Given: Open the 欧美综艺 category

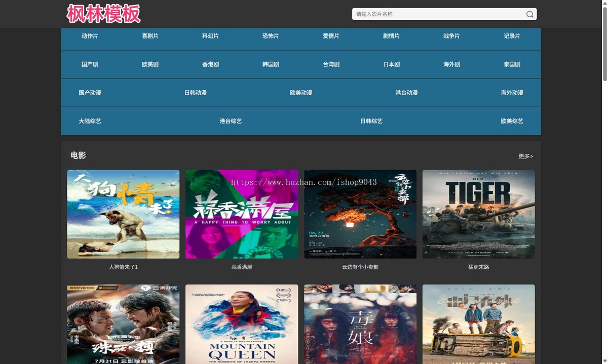Looking at the screenshot, I should [x=512, y=121].
